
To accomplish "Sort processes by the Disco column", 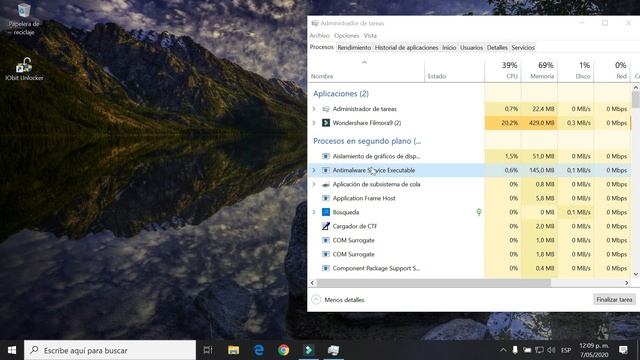I will tap(576, 71).
